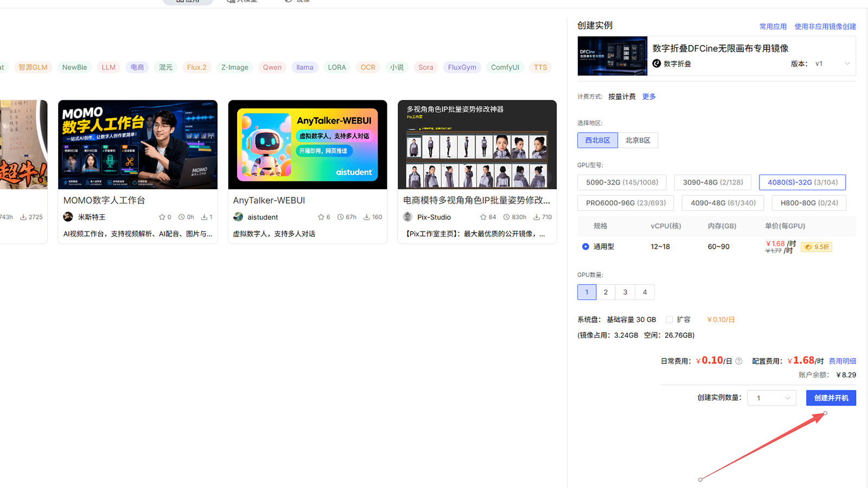Click aistudent author avatar
Screen dimensions: 868x488
click(238, 217)
